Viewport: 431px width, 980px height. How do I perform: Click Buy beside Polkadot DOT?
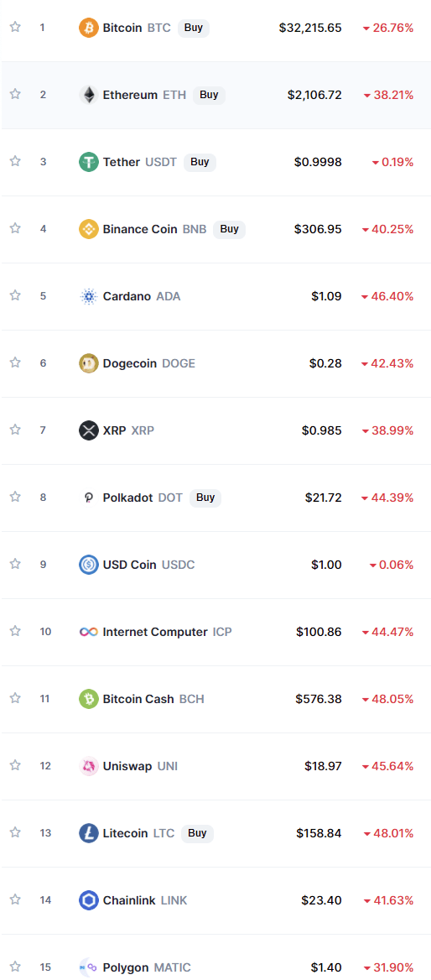coord(205,498)
